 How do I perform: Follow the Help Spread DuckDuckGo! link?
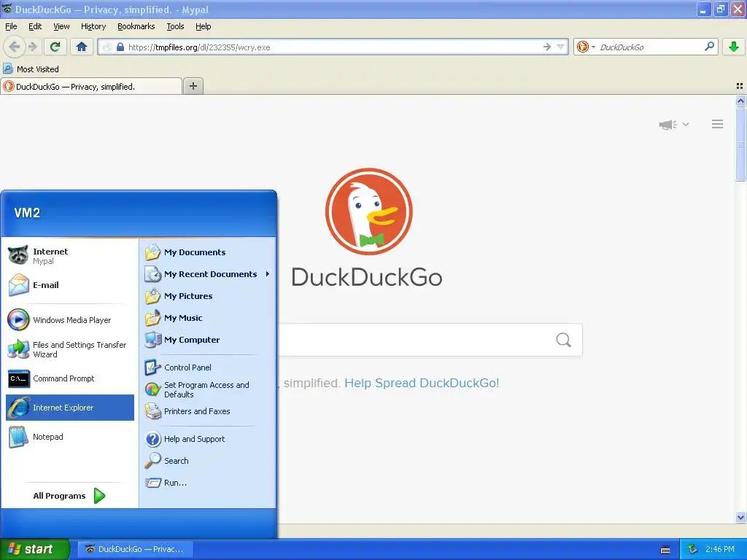[x=422, y=383]
